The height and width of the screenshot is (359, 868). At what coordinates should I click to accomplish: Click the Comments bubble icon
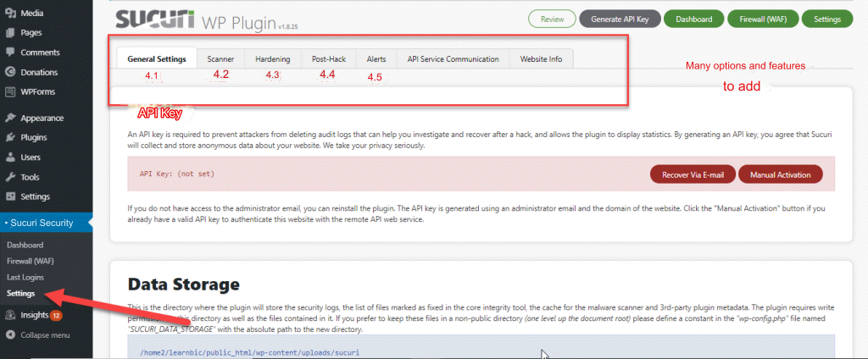click(10, 52)
